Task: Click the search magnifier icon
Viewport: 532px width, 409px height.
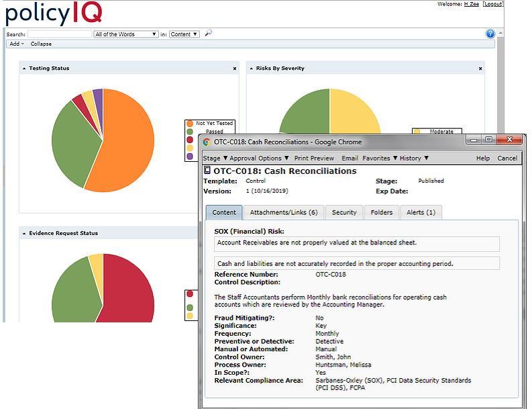Action: [x=209, y=34]
